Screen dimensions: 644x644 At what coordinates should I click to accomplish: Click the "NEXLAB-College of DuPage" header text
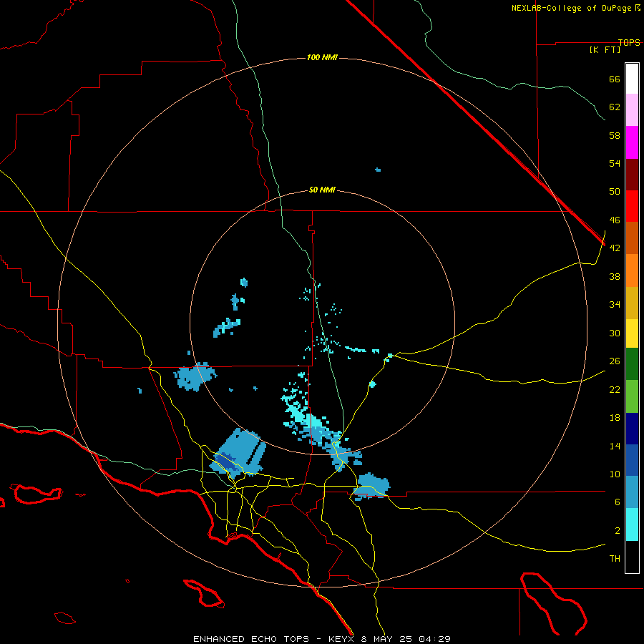click(x=571, y=8)
